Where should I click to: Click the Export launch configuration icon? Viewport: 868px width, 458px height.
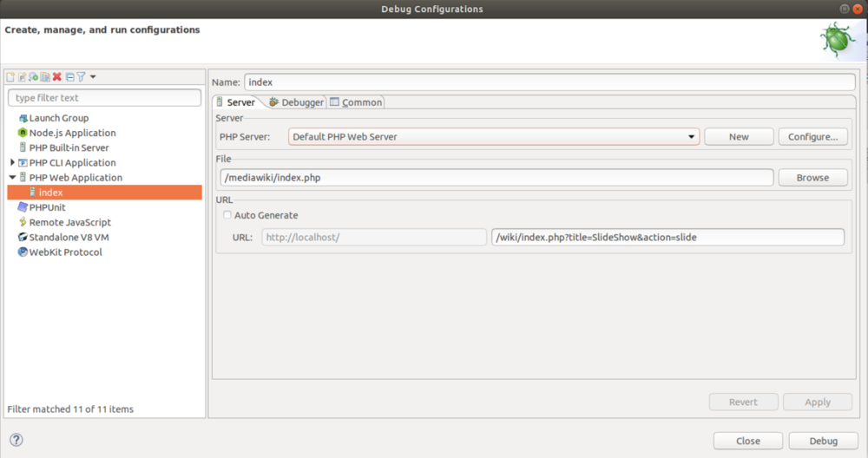tap(33, 77)
